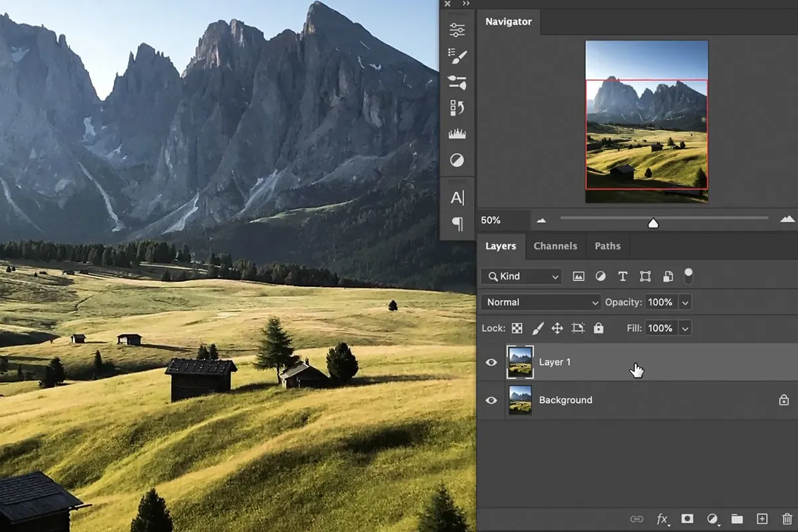798x532 pixels.
Task: Click the Navigator zoom slider handle
Action: (x=653, y=223)
